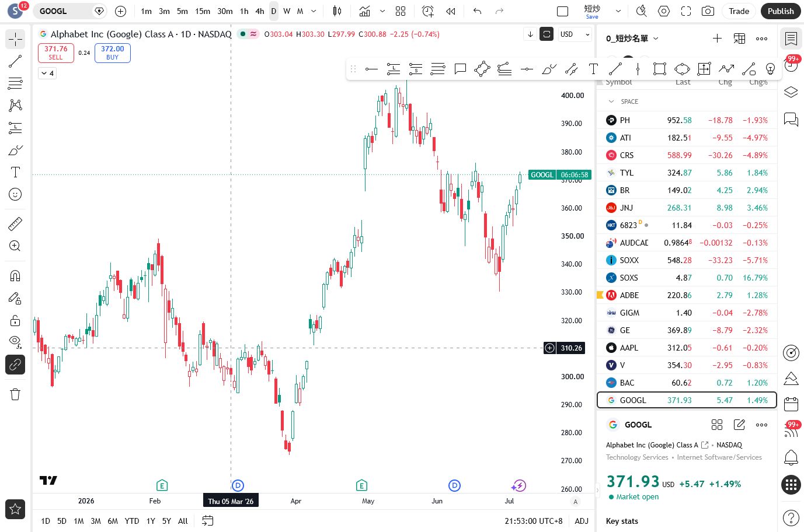Viewport: 804px width, 532px height.
Task: Select the text tool in left sidebar
Action: [x=15, y=172]
